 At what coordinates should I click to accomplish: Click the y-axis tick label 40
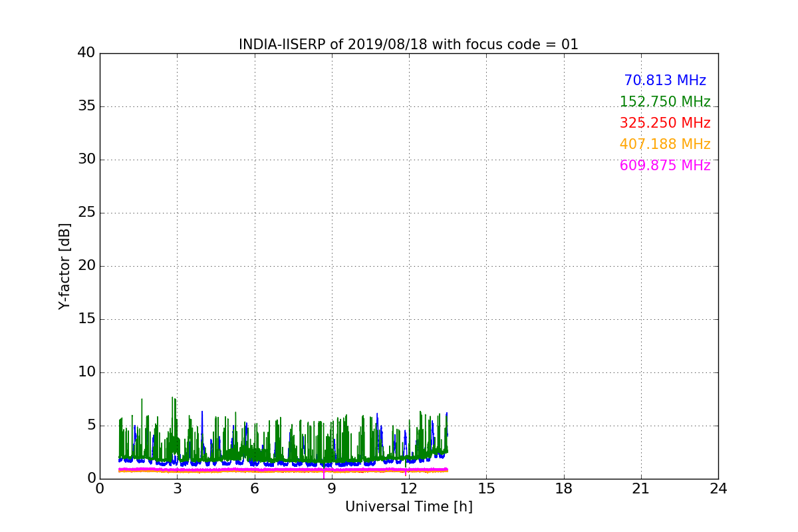tap(86, 53)
